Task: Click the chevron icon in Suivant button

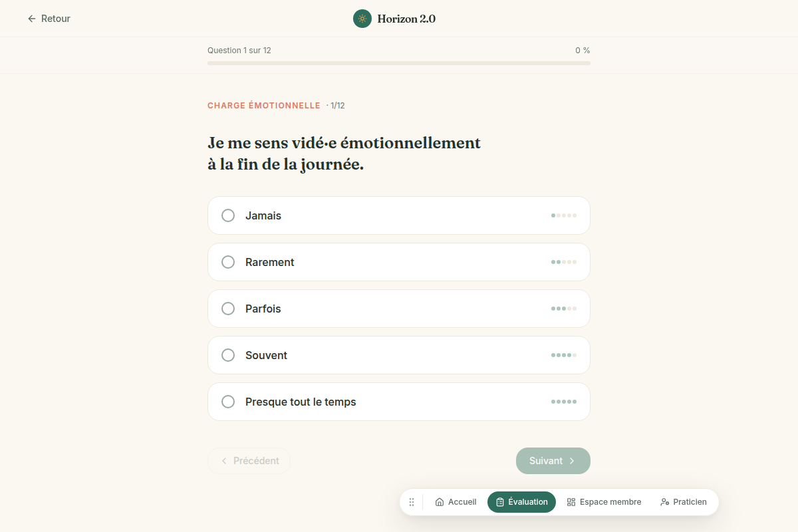Action: point(571,461)
